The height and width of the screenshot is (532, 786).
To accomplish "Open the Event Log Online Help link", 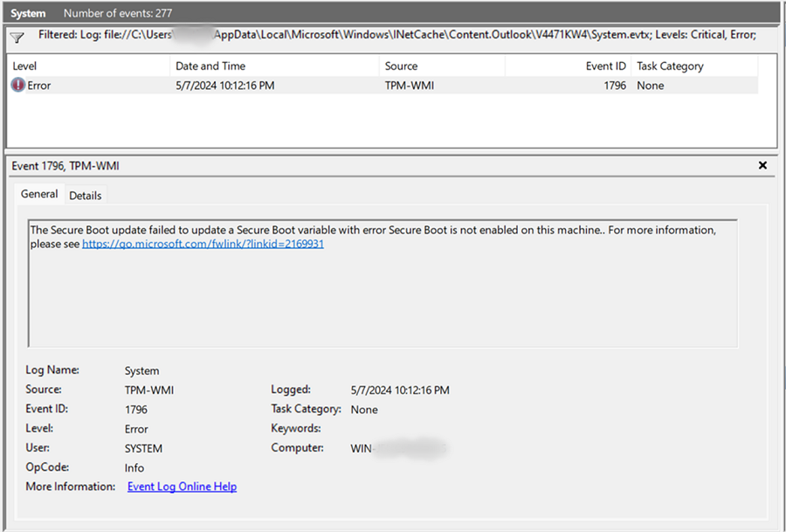I will (x=182, y=487).
